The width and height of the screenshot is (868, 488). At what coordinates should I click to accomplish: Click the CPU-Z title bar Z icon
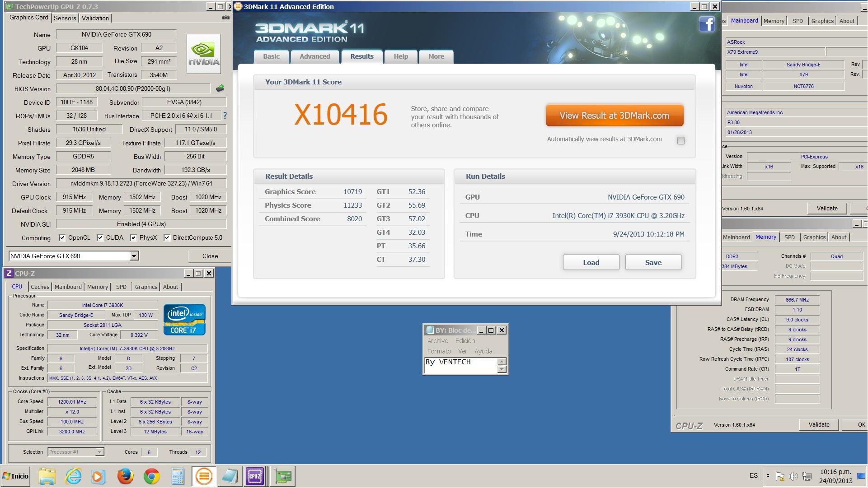pos(9,273)
